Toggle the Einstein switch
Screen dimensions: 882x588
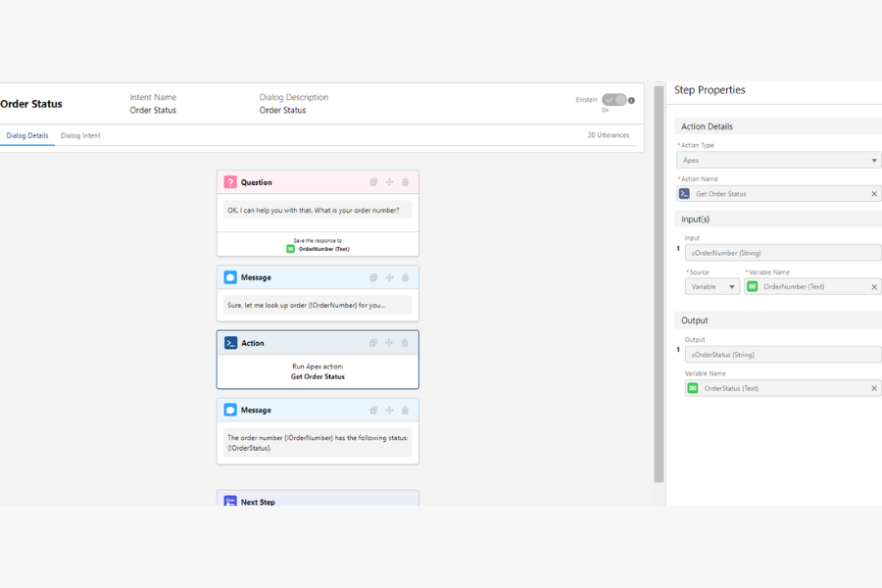(x=613, y=100)
